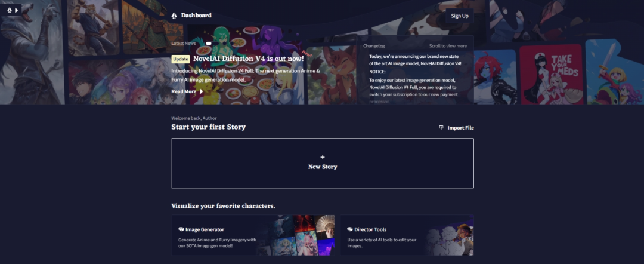Screen dimensions: 644x264
Task: Click the Import File icon
Action: click(x=441, y=127)
